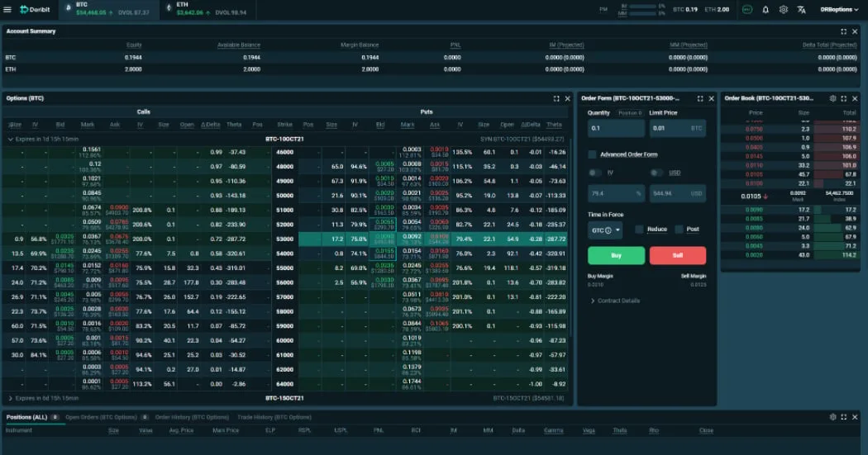
Task: Collapse the BTC-10OCT21 expiry group
Action: click(11, 140)
